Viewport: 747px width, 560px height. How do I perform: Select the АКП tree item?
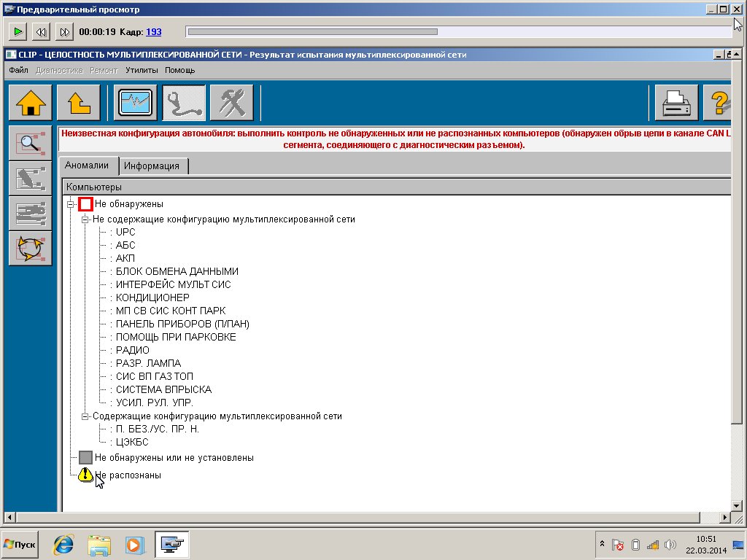(125, 258)
